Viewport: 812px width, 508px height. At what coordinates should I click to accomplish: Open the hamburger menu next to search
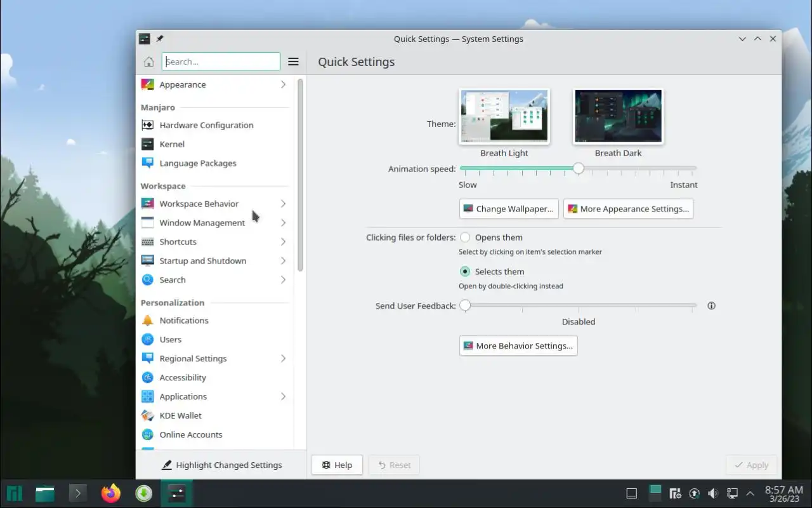293,62
